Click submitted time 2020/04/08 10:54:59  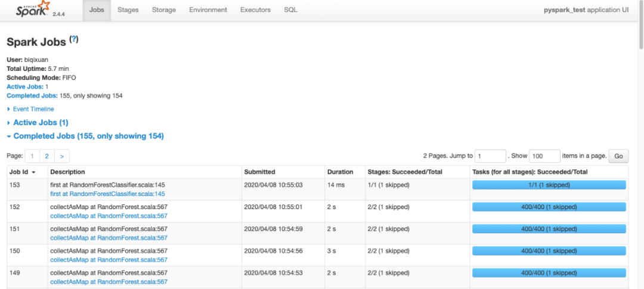[x=273, y=229]
